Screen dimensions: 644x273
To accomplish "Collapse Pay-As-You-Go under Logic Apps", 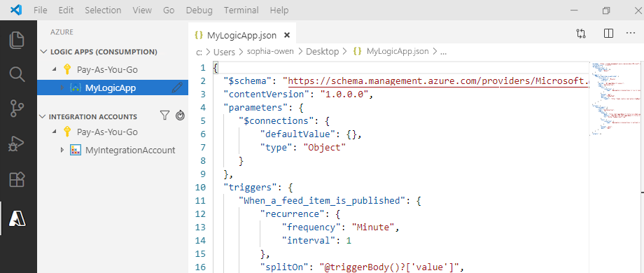I will (54, 70).
